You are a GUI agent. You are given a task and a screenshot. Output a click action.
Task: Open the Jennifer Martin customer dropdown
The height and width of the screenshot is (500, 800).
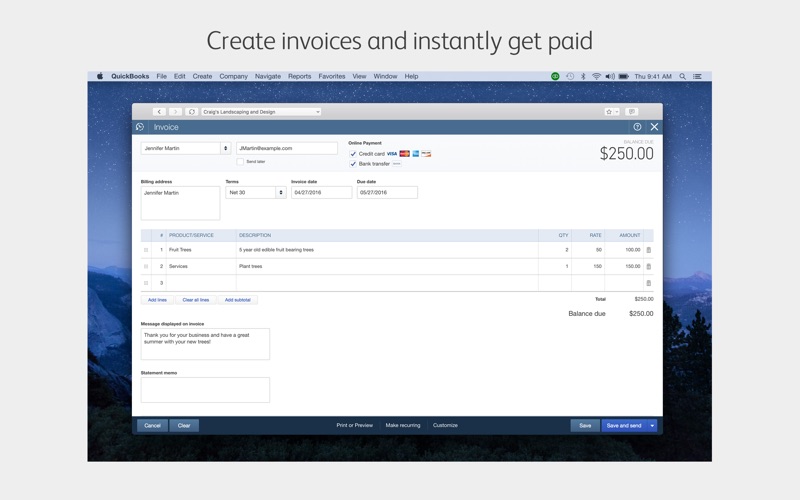(225, 148)
